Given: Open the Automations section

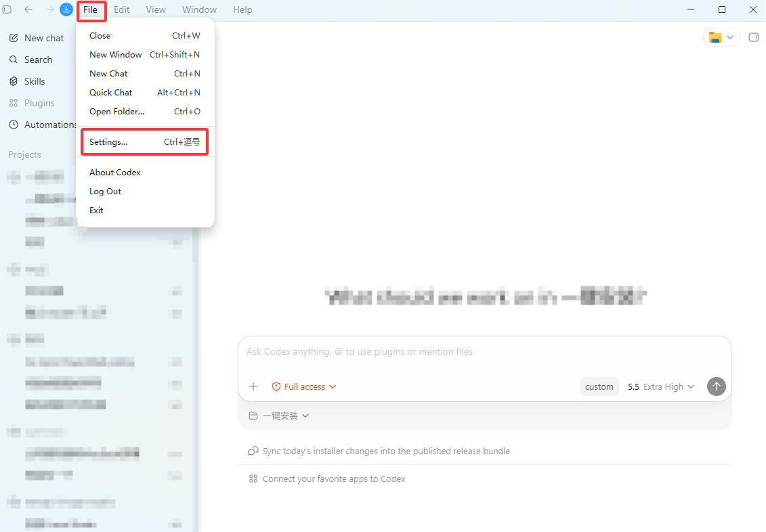Looking at the screenshot, I should tap(43, 125).
